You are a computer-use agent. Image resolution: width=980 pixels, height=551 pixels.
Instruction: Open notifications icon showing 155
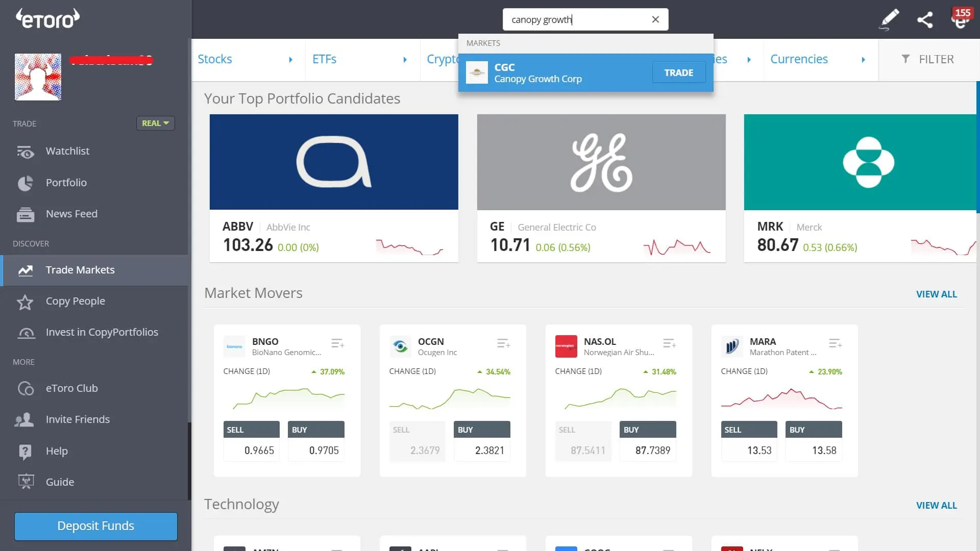click(961, 19)
